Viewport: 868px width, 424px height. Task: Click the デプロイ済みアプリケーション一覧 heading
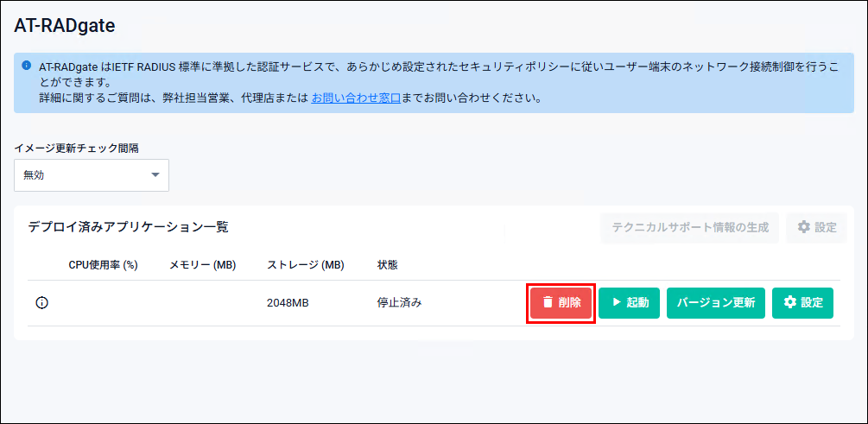point(128,227)
